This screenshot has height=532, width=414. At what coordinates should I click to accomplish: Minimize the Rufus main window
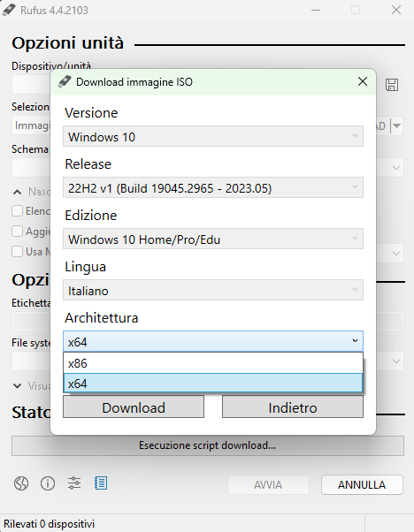[x=316, y=10]
